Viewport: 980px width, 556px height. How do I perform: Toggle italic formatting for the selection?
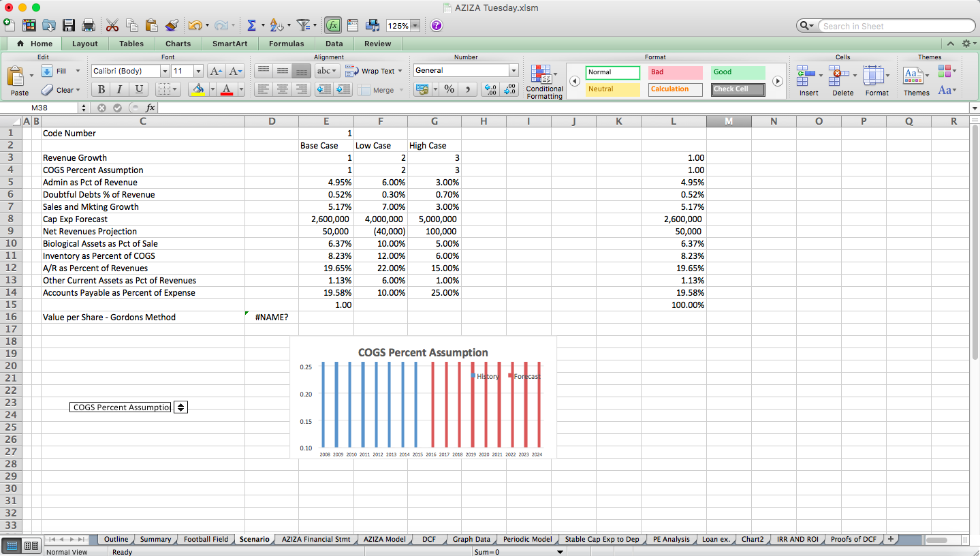(x=119, y=89)
